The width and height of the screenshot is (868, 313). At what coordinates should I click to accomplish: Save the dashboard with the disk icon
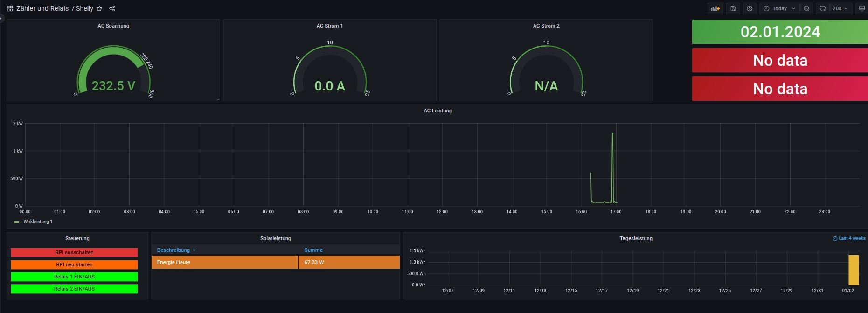(x=733, y=8)
